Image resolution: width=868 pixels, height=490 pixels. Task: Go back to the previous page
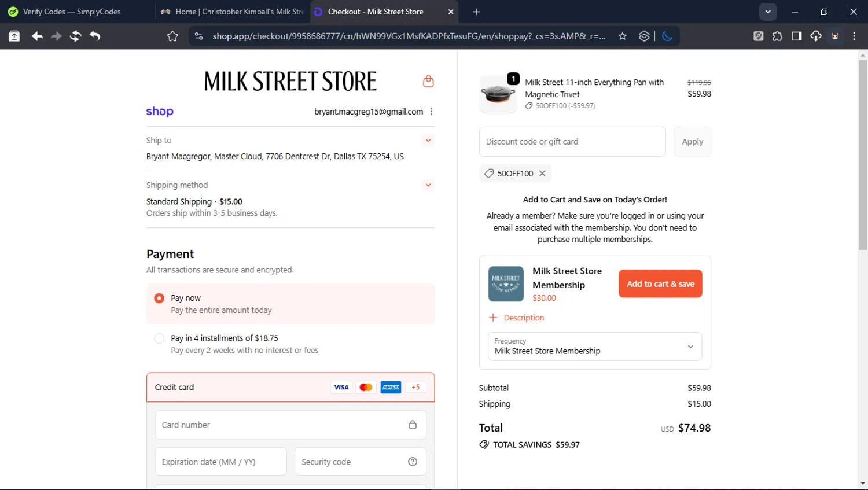tap(37, 36)
